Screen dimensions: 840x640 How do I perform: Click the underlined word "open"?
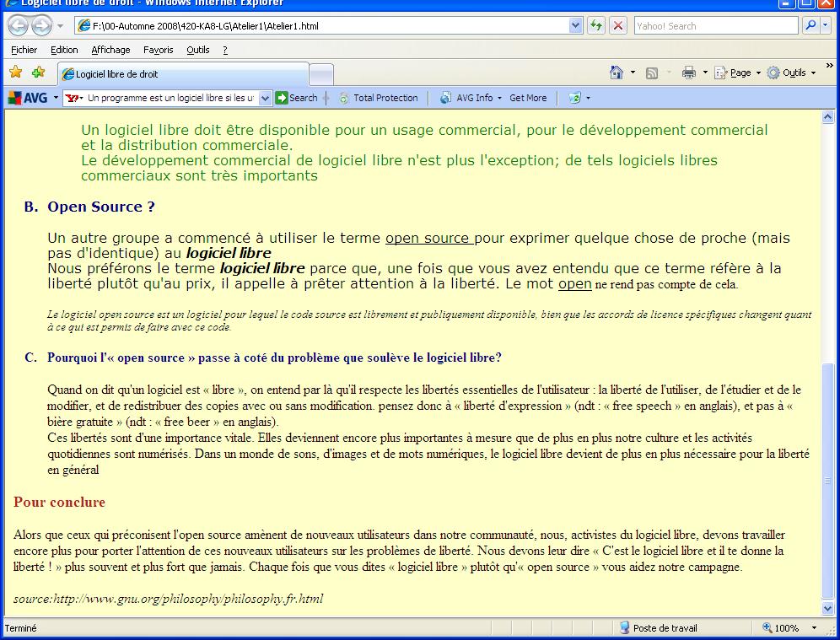(575, 284)
